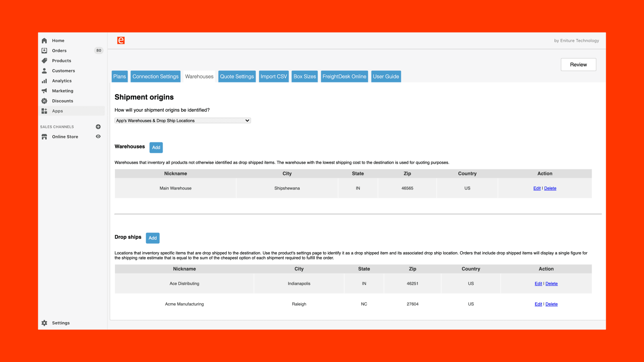
Task: Click the Home icon in sidebar
Action: pos(44,41)
